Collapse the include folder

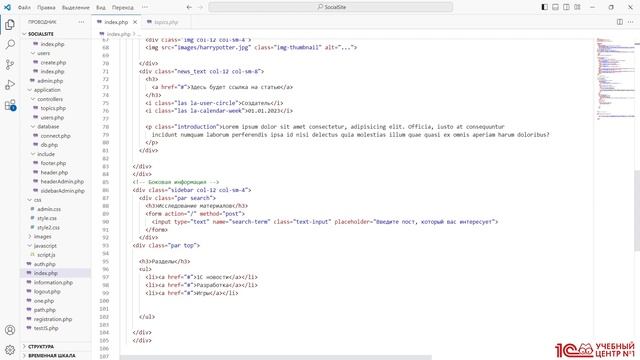46,154
